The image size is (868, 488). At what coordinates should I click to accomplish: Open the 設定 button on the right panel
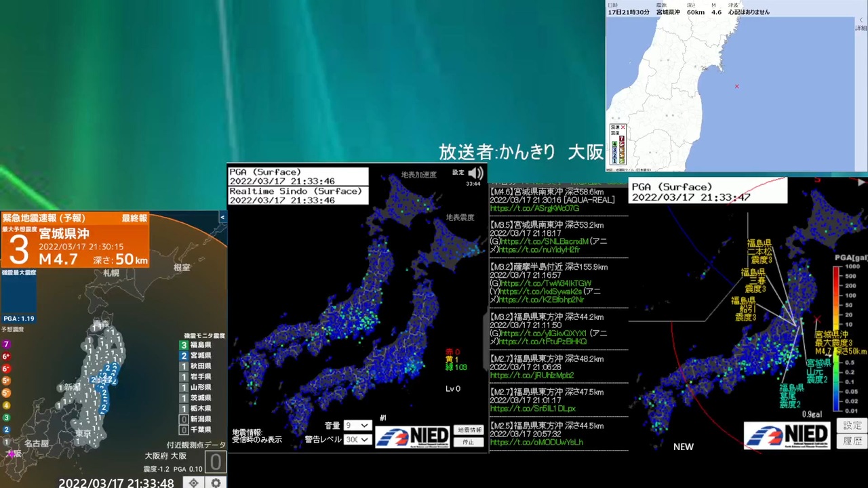852,426
